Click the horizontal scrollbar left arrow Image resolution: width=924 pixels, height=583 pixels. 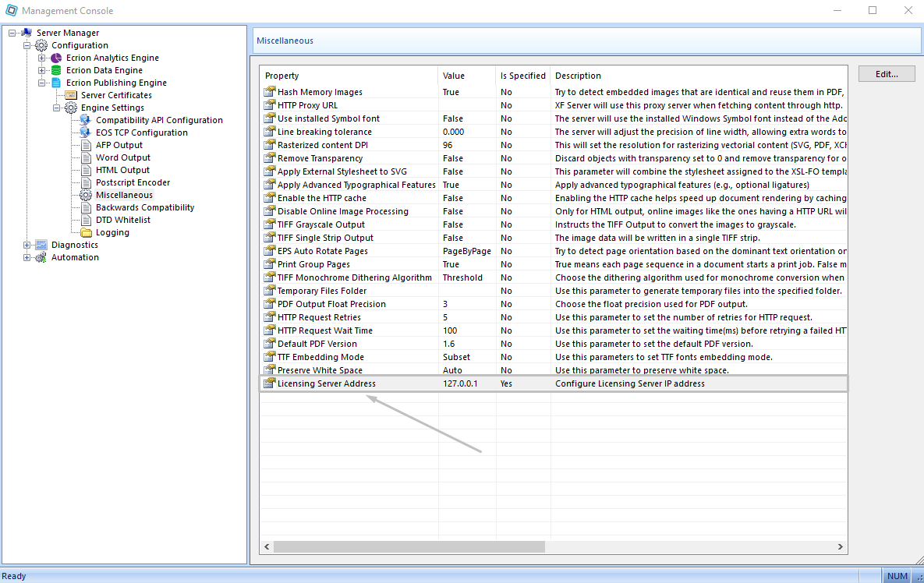pyautogui.click(x=267, y=546)
